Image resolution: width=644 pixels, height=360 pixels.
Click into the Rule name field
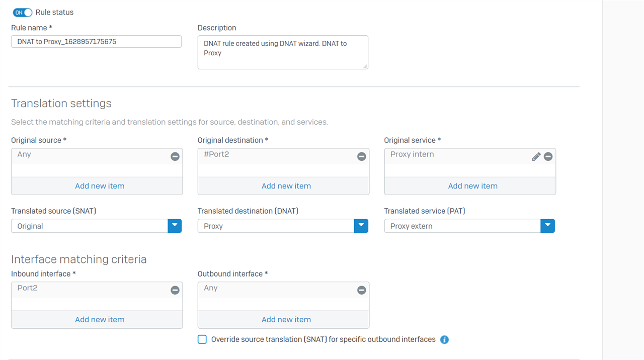(x=96, y=42)
